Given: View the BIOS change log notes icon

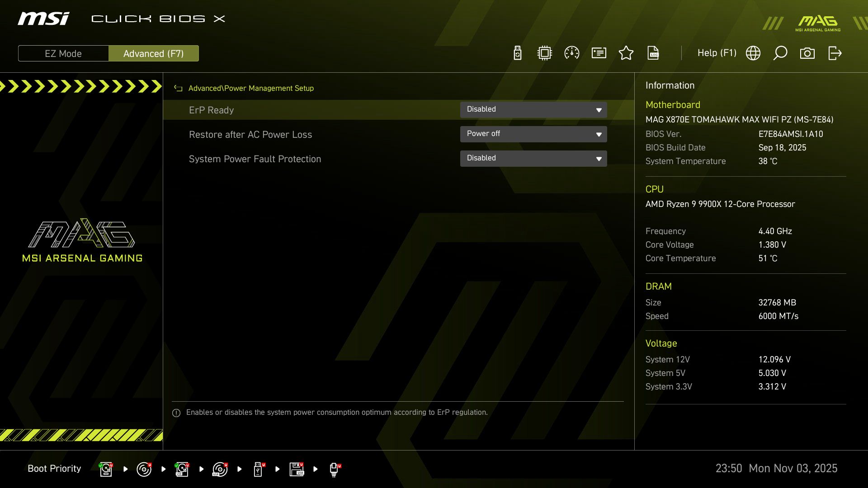Looking at the screenshot, I should (599, 53).
